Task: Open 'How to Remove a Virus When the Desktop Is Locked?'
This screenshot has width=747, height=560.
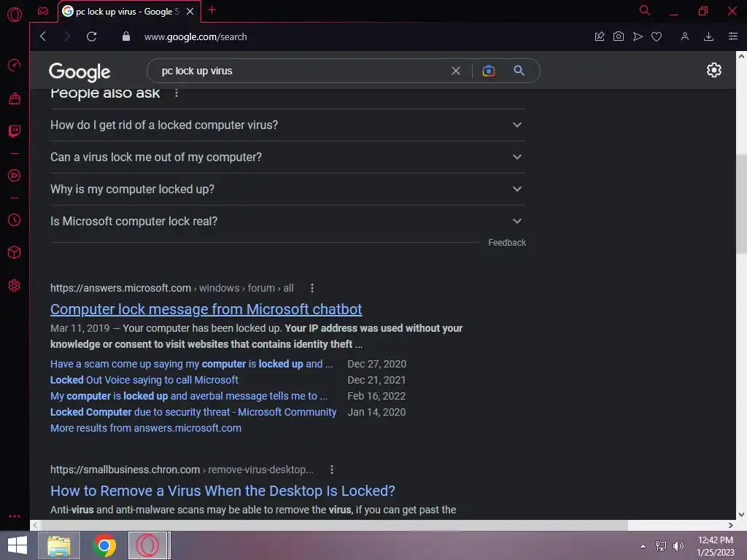Action: [223, 491]
